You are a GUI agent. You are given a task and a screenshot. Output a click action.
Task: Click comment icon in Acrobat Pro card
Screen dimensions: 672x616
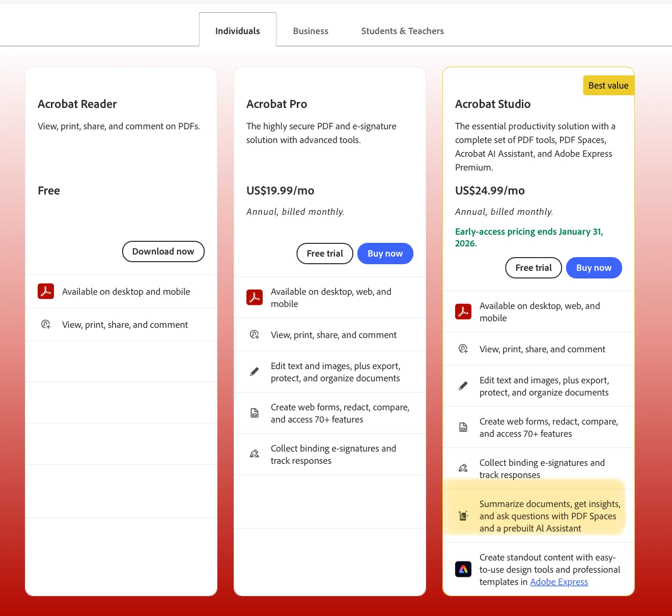point(255,334)
